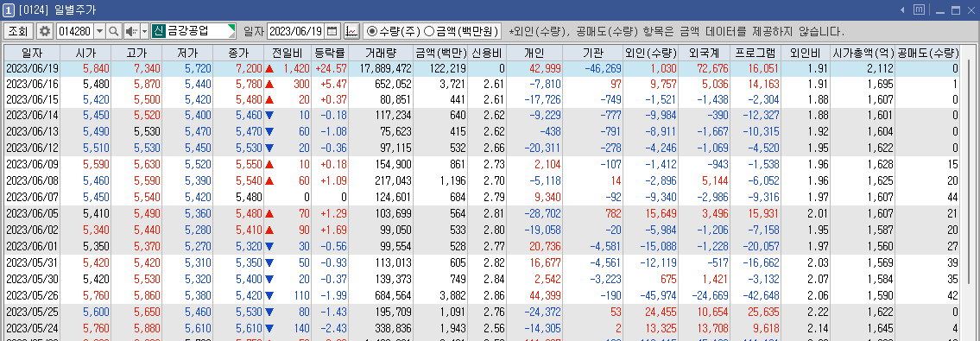Click the 개인 column header

coord(535,53)
